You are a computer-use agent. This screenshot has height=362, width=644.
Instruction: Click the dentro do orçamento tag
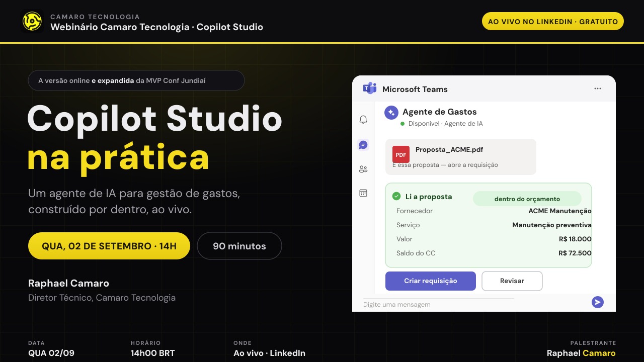[527, 199]
